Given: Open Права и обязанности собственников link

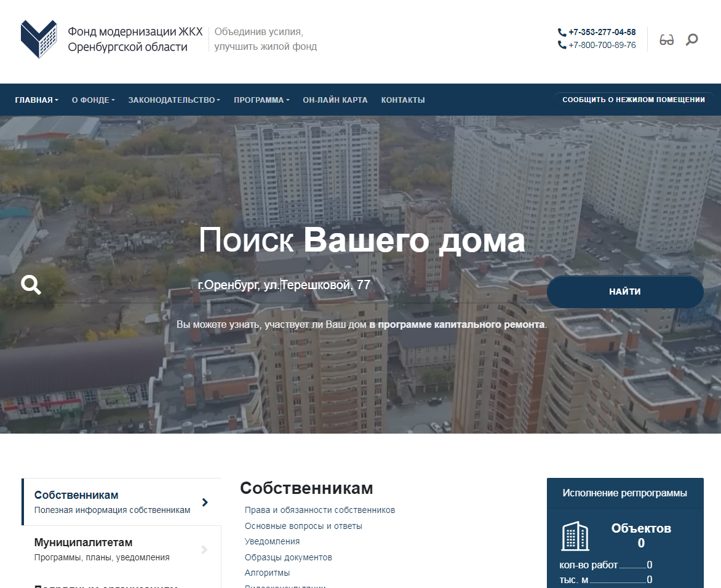Looking at the screenshot, I should tap(319, 511).
